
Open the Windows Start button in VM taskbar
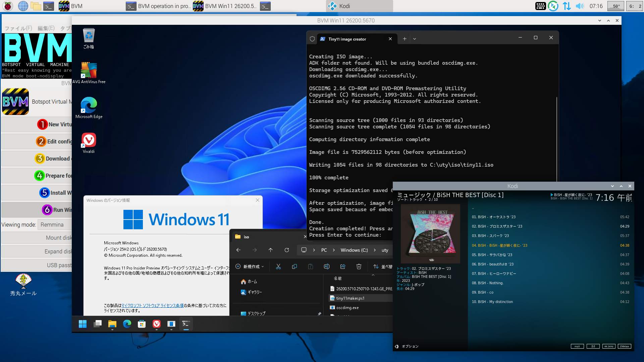[x=83, y=324]
